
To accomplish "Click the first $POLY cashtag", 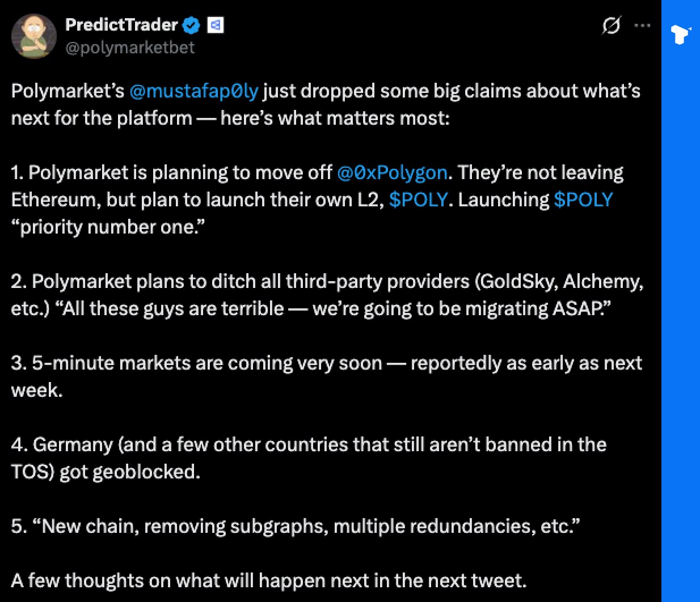I will pyautogui.click(x=420, y=200).
